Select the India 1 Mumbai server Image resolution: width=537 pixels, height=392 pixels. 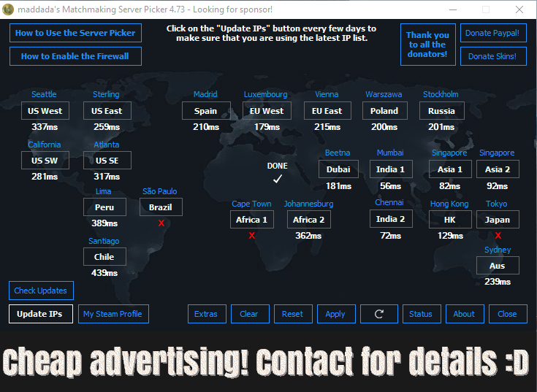point(390,169)
